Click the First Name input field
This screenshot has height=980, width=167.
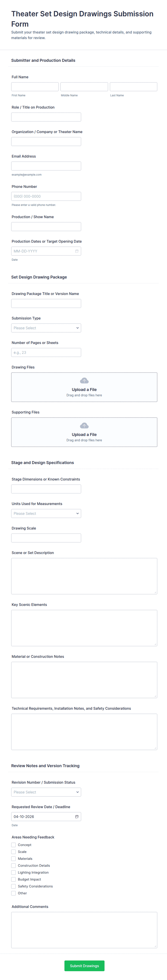[x=35, y=87]
